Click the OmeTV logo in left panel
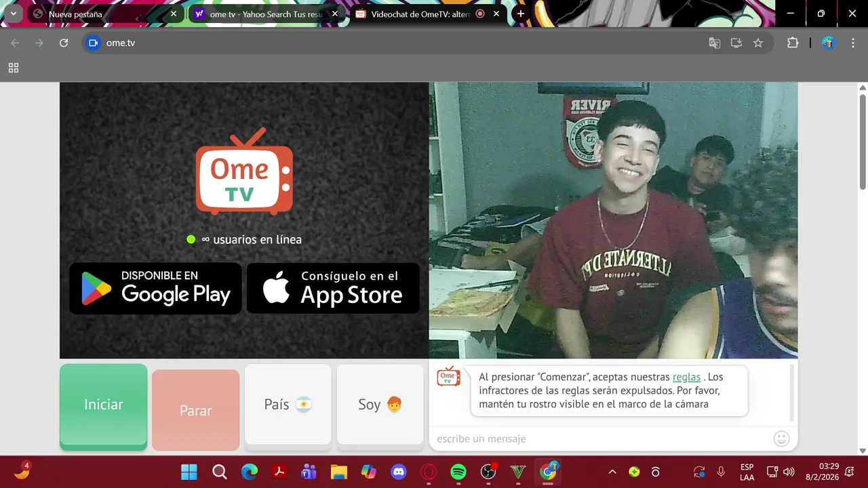This screenshot has width=868, height=488. (x=244, y=171)
